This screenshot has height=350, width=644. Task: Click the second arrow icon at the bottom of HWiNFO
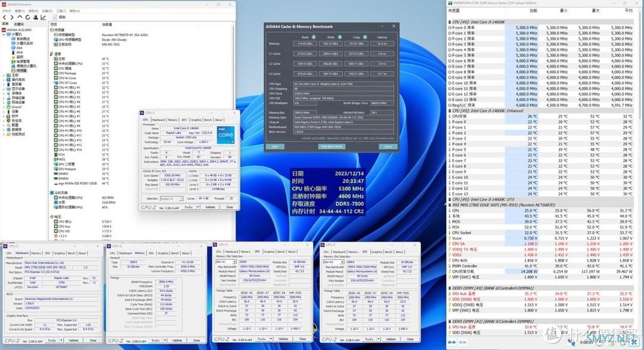pos(463,342)
